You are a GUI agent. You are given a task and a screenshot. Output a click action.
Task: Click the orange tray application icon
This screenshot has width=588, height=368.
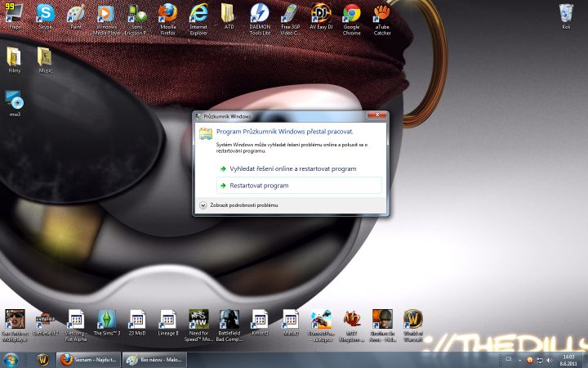coord(529,361)
